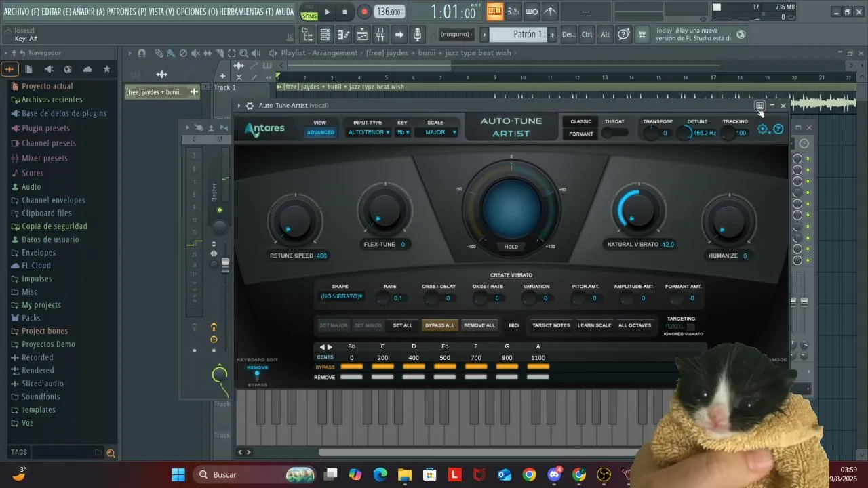Open Archivos recientes in the browser
Screen dimensions: 868x488
click(52, 100)
